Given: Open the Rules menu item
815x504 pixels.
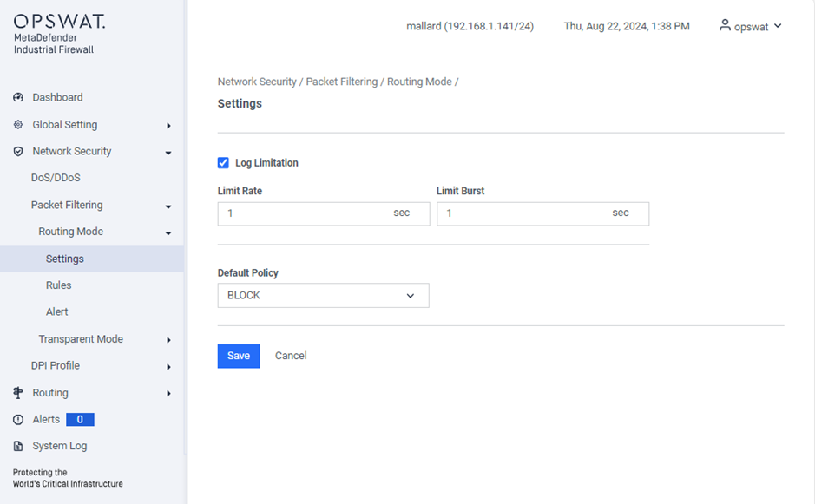Looking at the screenshot, I should [x=59, y=285].
